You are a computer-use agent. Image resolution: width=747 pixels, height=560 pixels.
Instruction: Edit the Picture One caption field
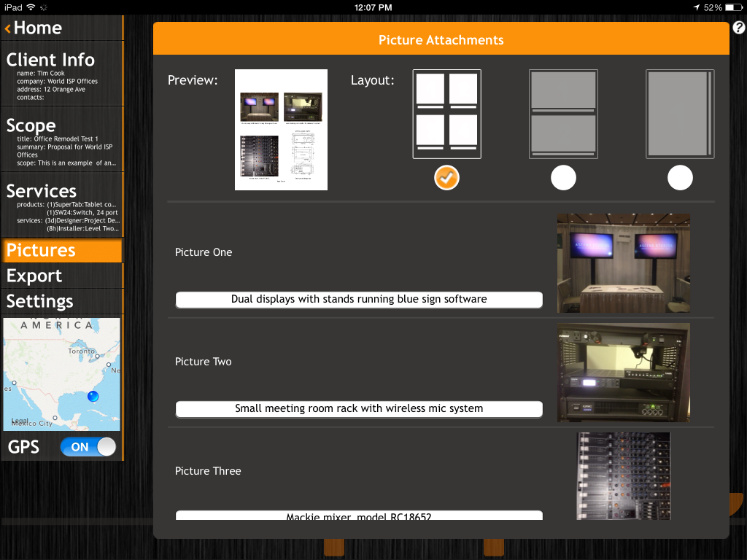359,299
